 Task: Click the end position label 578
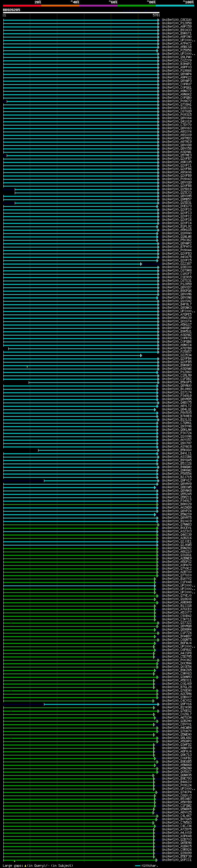pos(155,15)
